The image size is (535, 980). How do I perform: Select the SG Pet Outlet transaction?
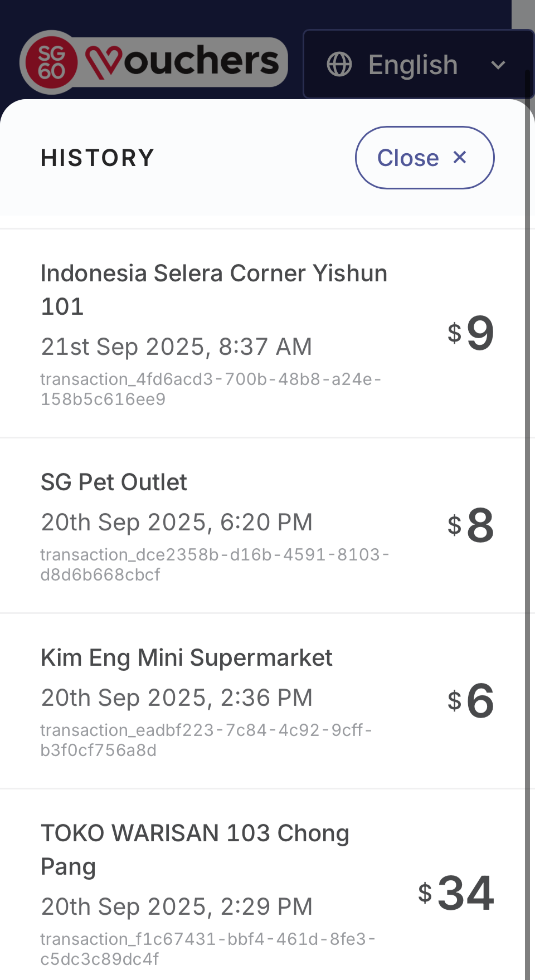point(114,482)
